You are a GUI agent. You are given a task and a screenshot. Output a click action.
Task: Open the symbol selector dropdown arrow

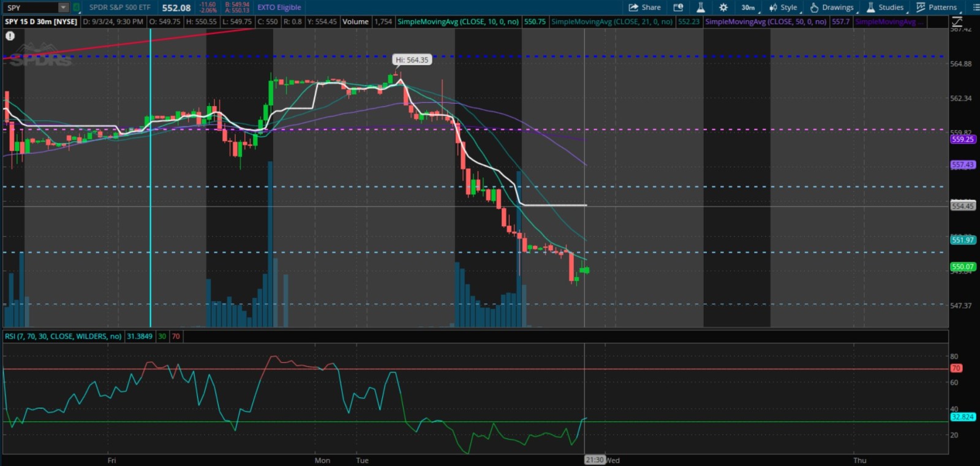63,7
